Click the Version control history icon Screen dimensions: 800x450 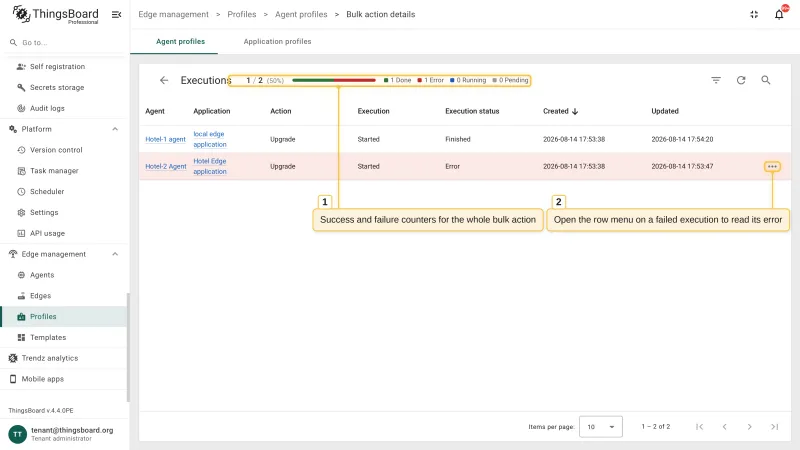click(x=21, y=150)
